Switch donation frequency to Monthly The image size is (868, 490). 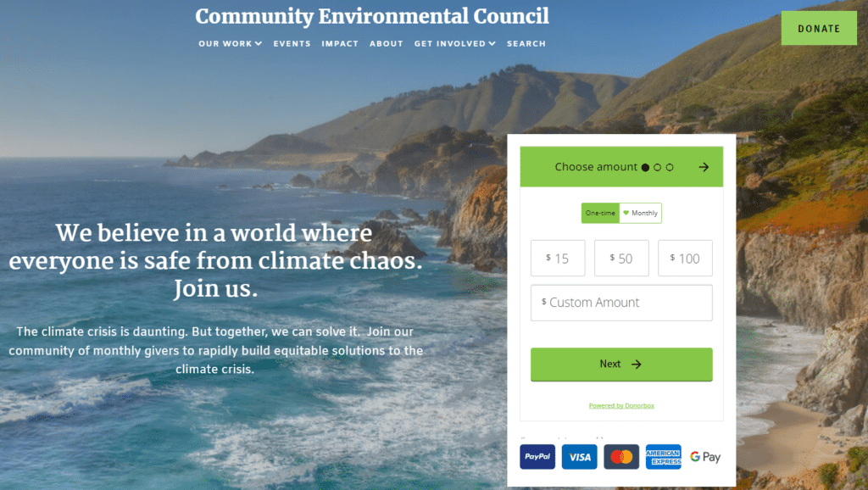[x=642, y=213]
